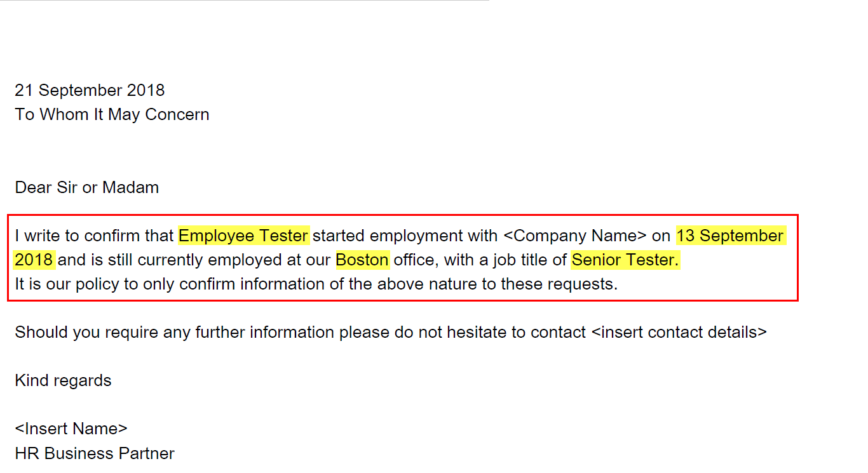The image size is (868, 473).
Task: Click the "<Company Name>" placeholder
Action: pos(574,236)
